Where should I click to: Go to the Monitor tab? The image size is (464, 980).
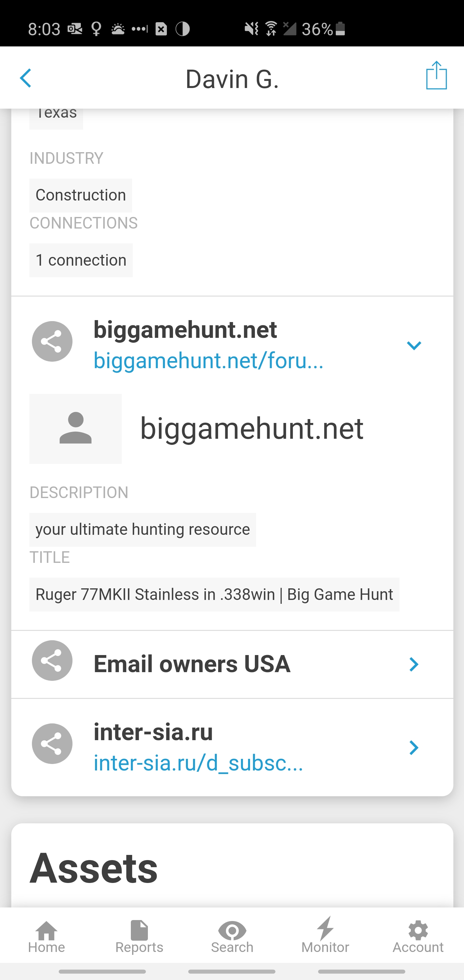pos(325,936)
